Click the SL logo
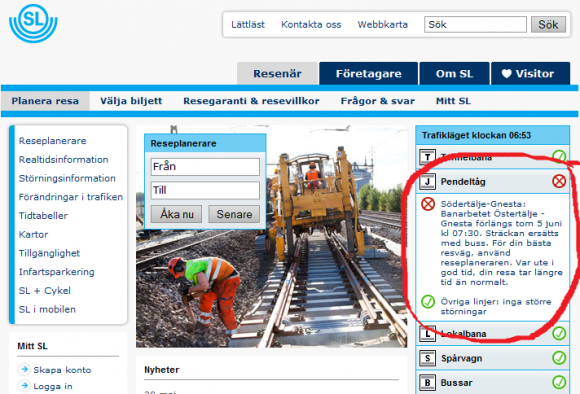 pos(33,23)
